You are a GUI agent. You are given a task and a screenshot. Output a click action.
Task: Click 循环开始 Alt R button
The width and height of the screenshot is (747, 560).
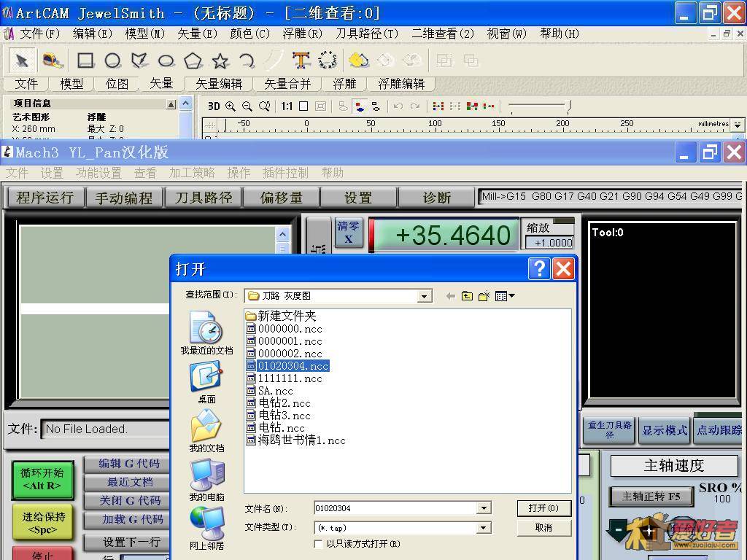[42, 480]
